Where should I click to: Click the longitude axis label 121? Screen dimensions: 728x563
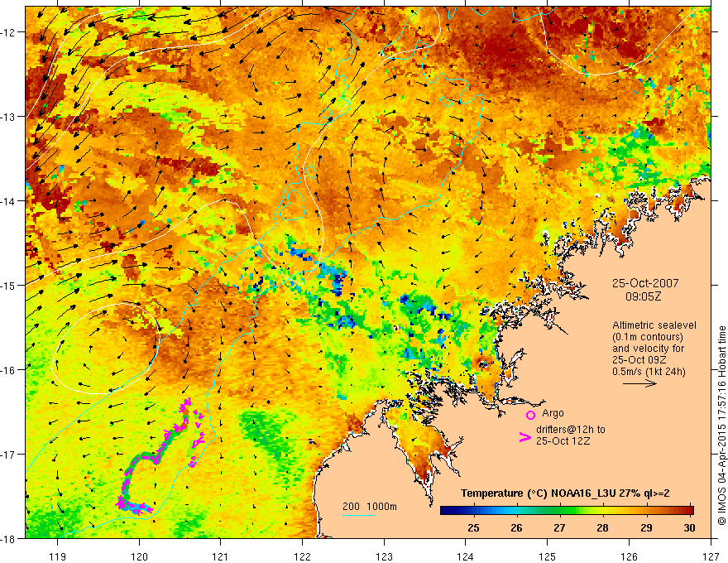221,556
